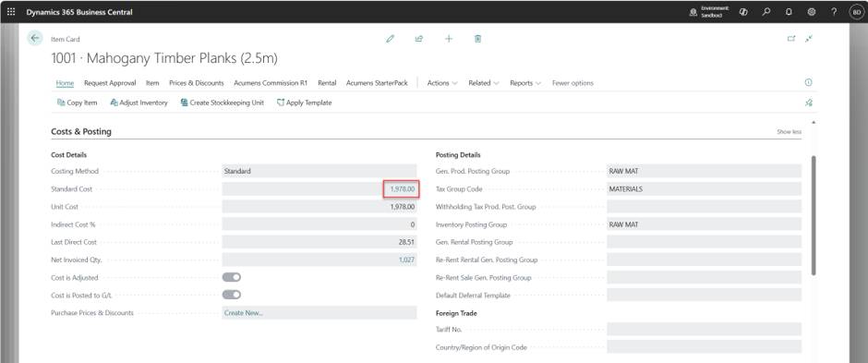Expand the Reports dropdown menu
868x363 pixels.
click(x=525, y=83)
